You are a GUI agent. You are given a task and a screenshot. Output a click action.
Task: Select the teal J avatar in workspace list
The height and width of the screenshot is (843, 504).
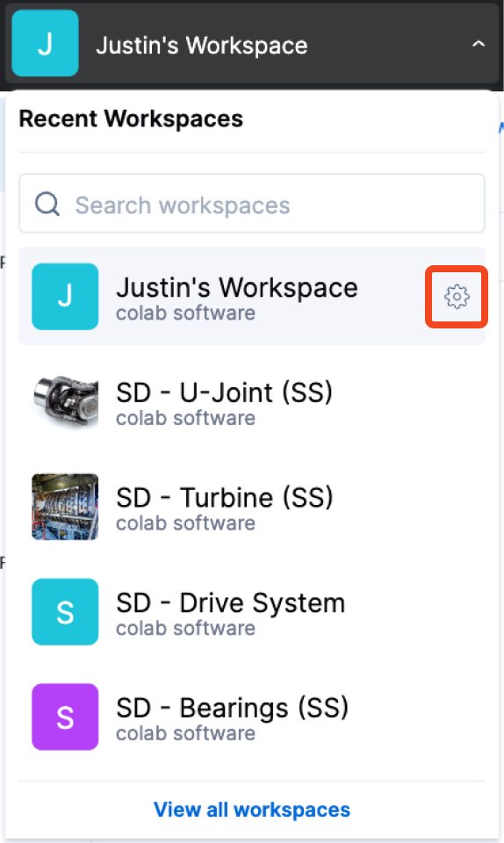tap(65, 296)
